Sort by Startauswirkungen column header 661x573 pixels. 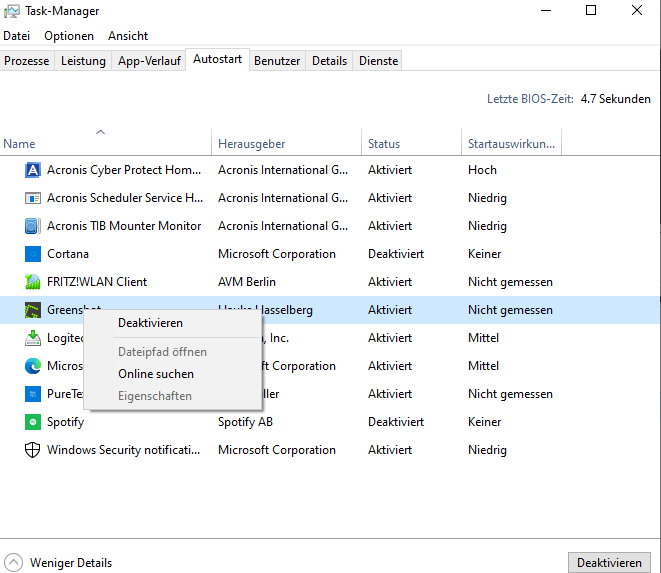tap(510, 144)
